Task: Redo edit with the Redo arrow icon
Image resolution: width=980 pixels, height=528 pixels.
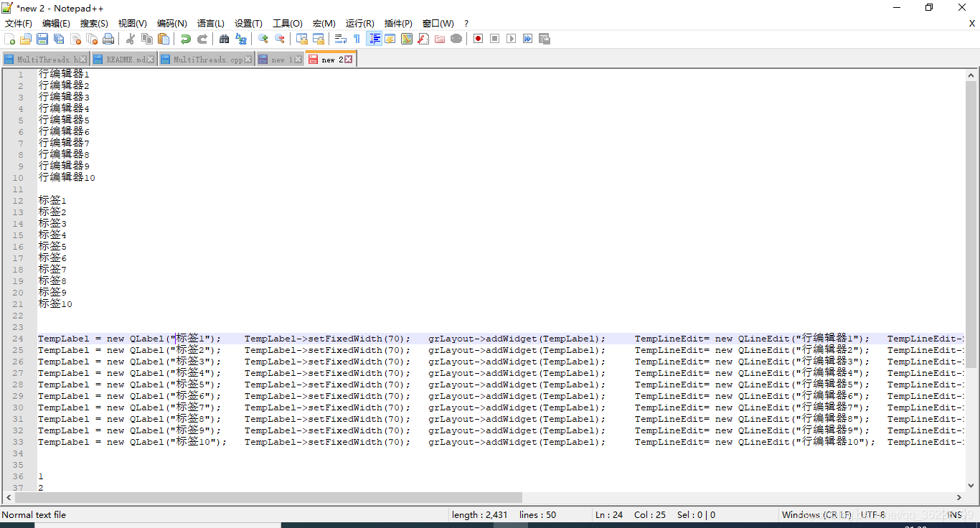Action: [202, 39]
